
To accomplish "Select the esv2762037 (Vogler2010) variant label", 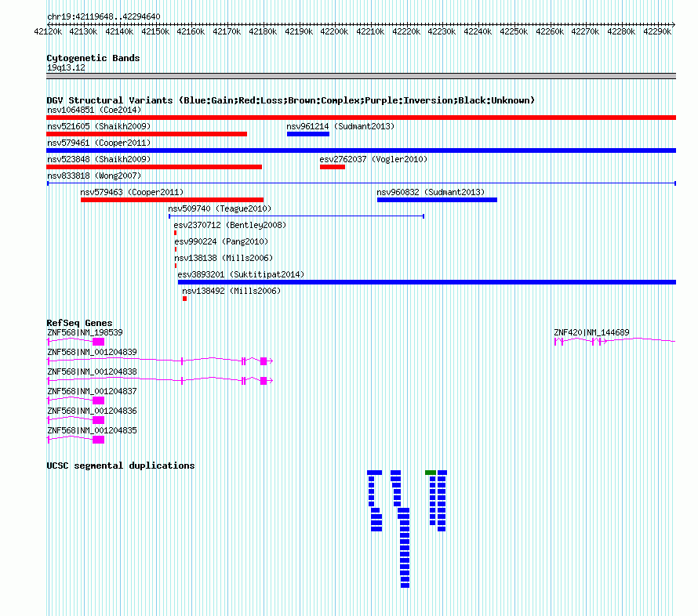I will (x=373, y=159).
